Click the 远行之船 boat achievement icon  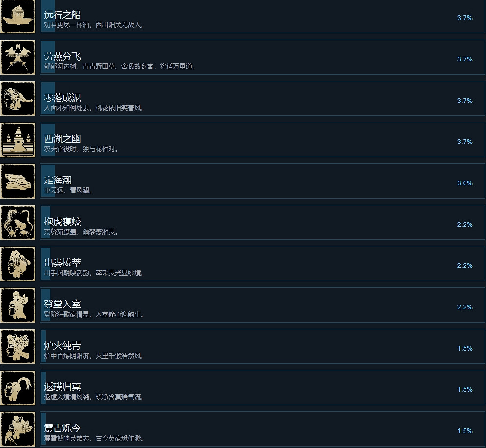tap(18, 16)
